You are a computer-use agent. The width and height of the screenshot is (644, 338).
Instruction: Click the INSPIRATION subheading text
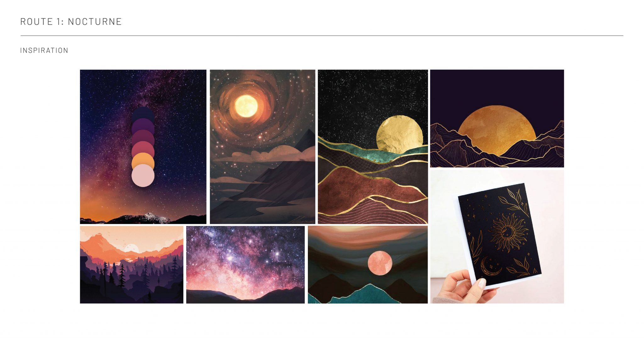point(44,50)
